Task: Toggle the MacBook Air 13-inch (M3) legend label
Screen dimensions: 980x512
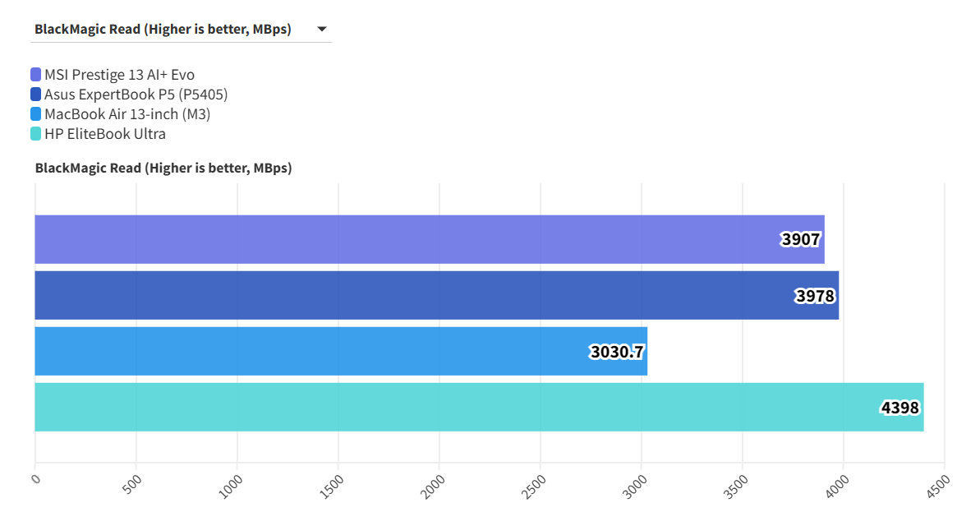Action: point(127,114)
